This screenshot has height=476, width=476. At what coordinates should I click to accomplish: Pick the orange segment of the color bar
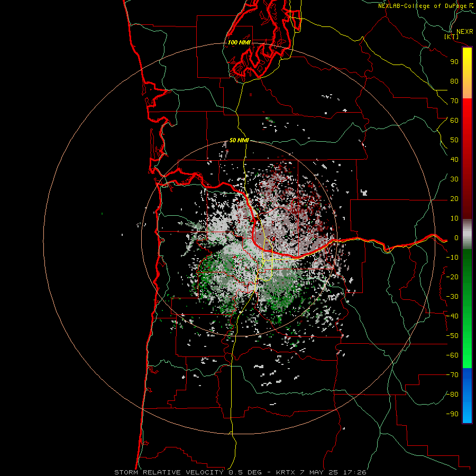[467, 90]
